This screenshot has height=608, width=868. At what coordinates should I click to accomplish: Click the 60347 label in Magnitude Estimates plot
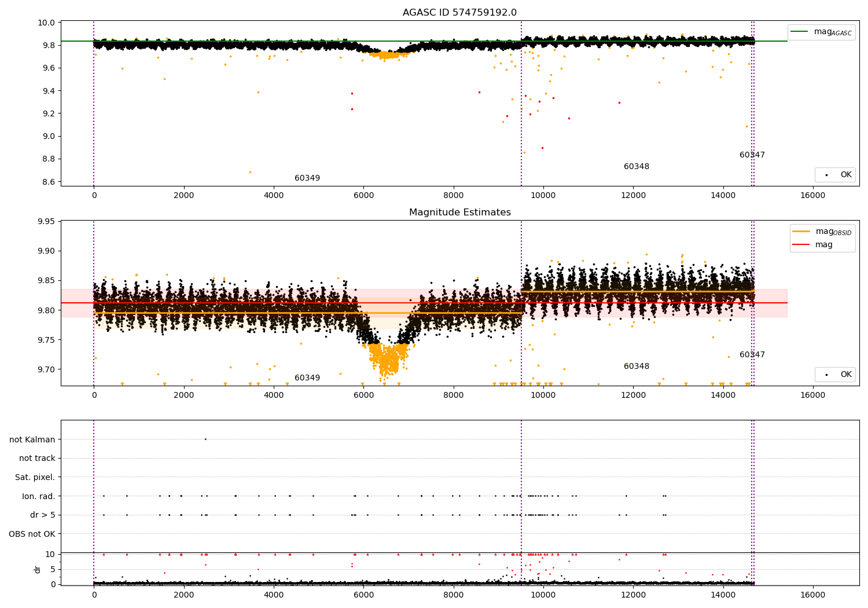click(752, 355)
